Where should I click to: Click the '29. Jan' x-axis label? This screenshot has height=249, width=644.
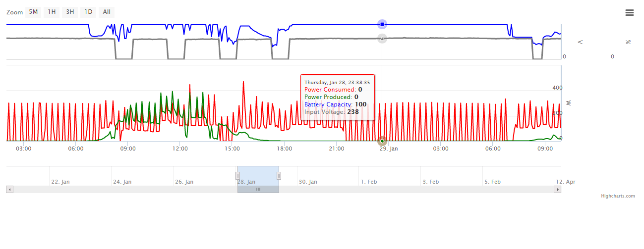point(389,149)
